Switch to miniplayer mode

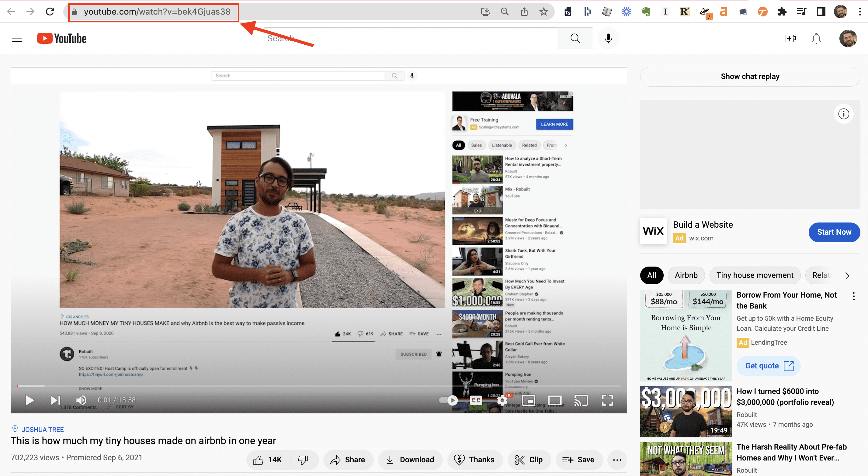click(x=528, y=400)
